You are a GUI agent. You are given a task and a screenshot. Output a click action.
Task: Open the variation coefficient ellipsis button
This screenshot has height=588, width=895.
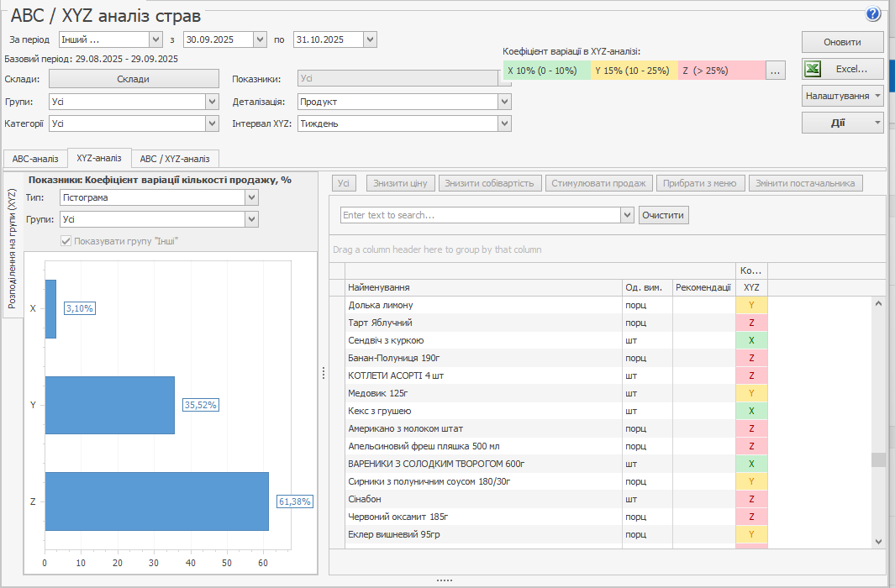pos(775,71)
